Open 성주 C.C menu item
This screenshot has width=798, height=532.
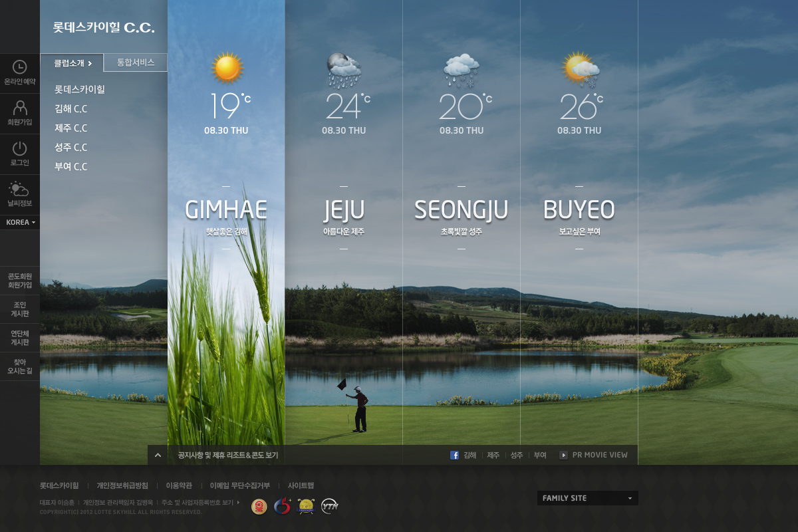click(71, 148)
